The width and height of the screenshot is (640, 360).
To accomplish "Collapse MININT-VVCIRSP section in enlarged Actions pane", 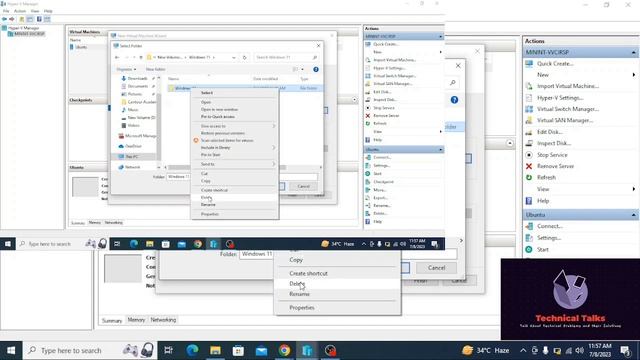I will pyautogui.click(x=633, y=52).
